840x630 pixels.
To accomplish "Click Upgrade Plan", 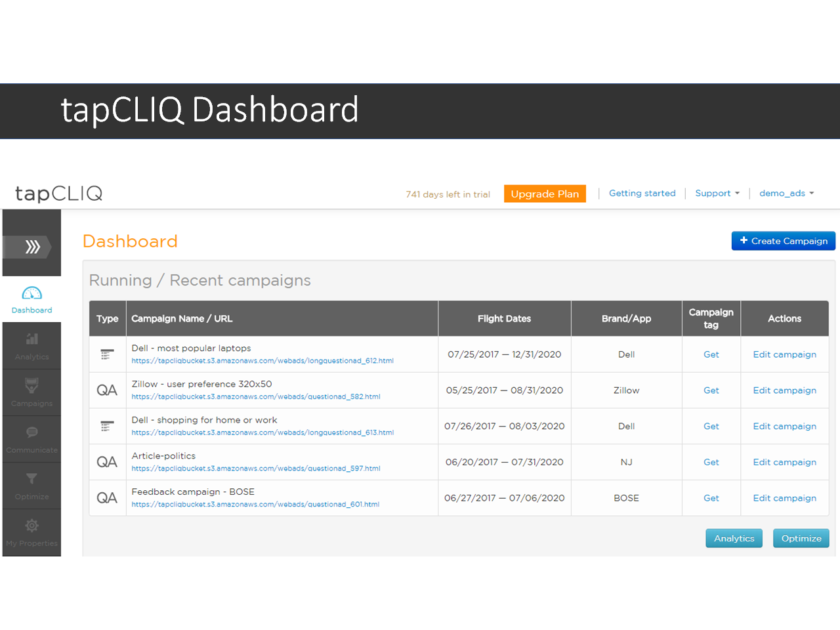I will tap(545, 194).
